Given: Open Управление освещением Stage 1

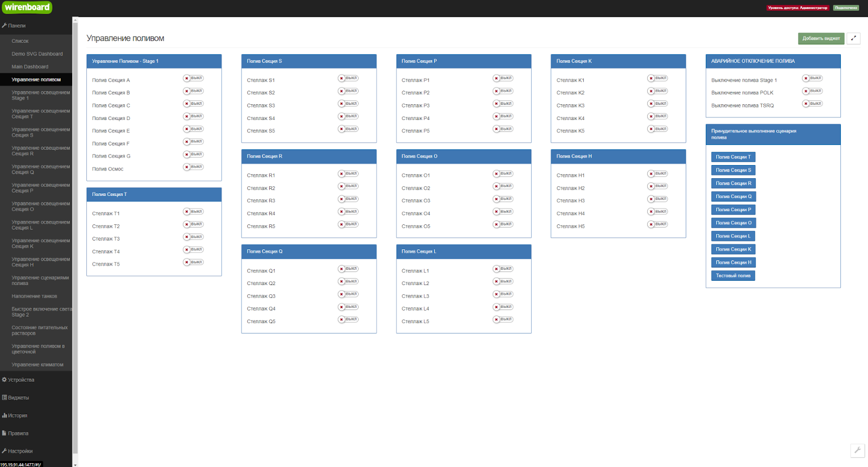Looking at the screenshot, I should 36,96.
